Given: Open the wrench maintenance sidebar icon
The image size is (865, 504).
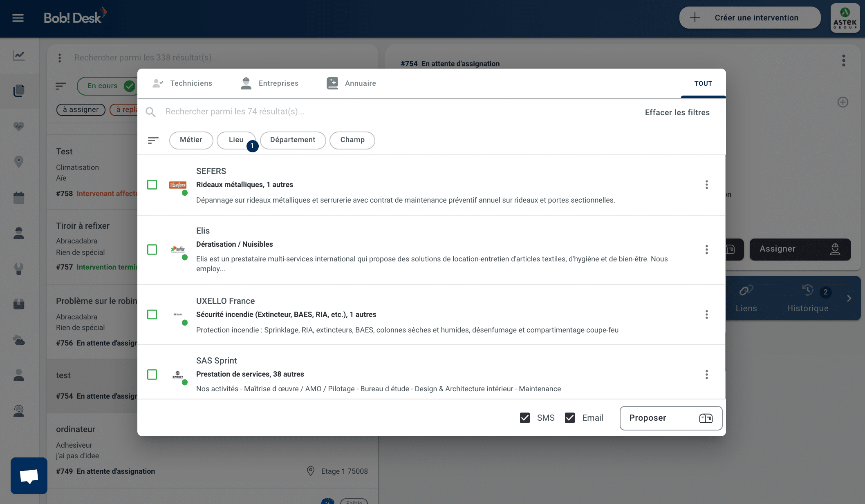Looking at the screenshot, I should (x=19, y=269).
